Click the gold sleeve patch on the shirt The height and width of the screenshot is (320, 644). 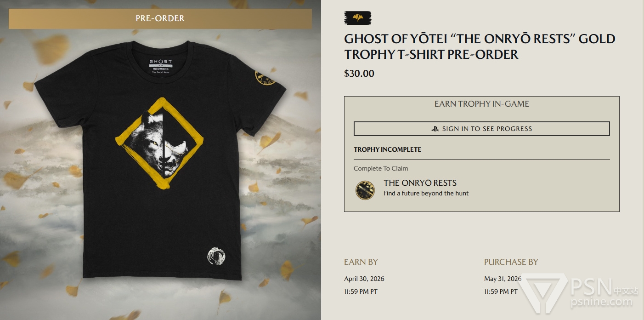pyautogui.click(x=266, y=76)
